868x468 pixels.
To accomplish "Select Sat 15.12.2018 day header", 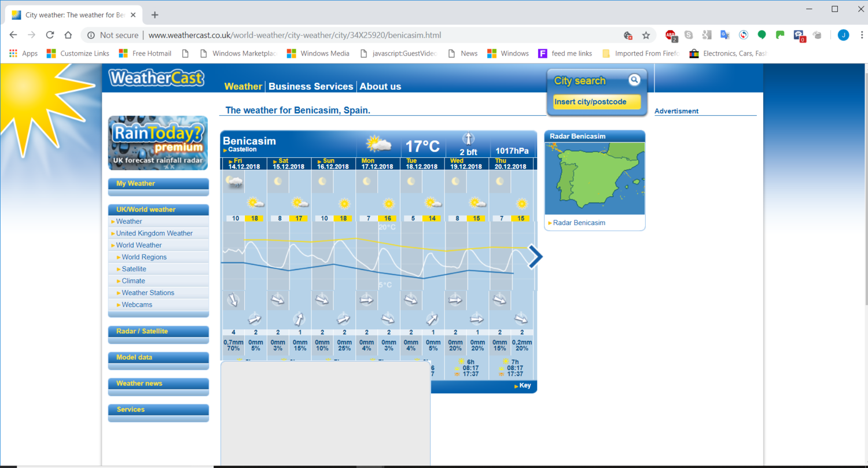I will (288, 164).
